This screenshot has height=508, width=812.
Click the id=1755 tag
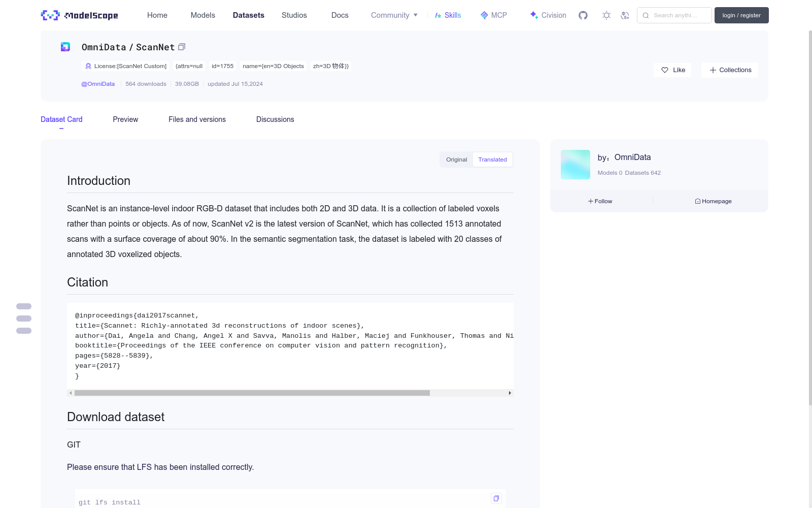pyautogui.click(x=223, y=66)
